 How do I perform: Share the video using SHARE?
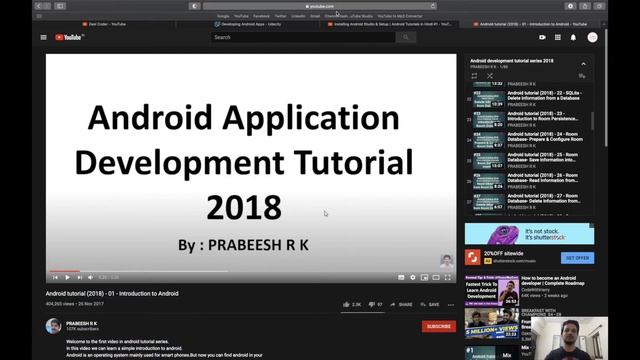tap(401, 304)
